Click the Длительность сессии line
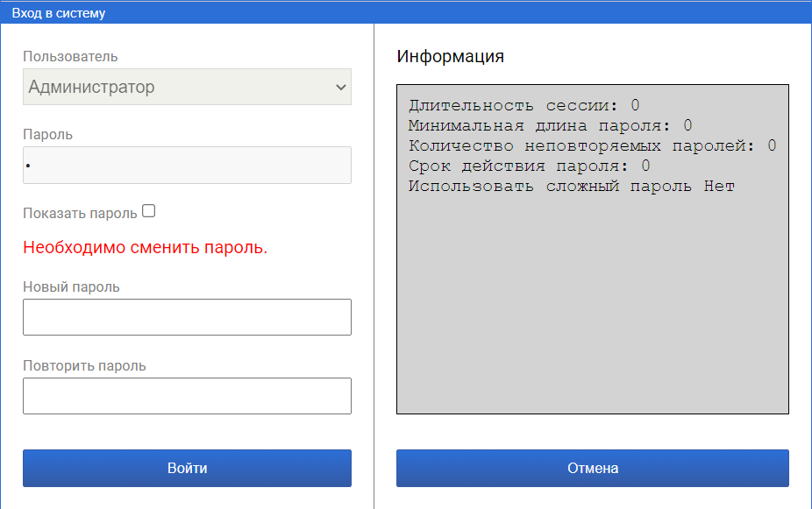The height and width of the screenshot is (509, 812). [x=524, y=106]
